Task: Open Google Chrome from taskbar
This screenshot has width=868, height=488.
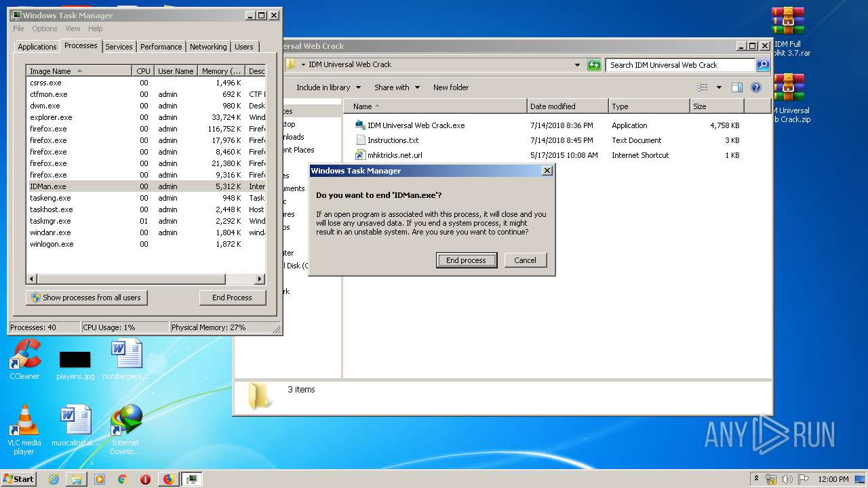Action: tap(122, 479)
